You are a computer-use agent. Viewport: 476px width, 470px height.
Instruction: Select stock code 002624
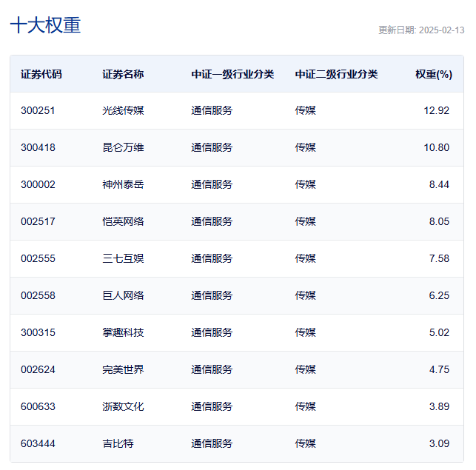pyautogui.click(x=38, y=370)
